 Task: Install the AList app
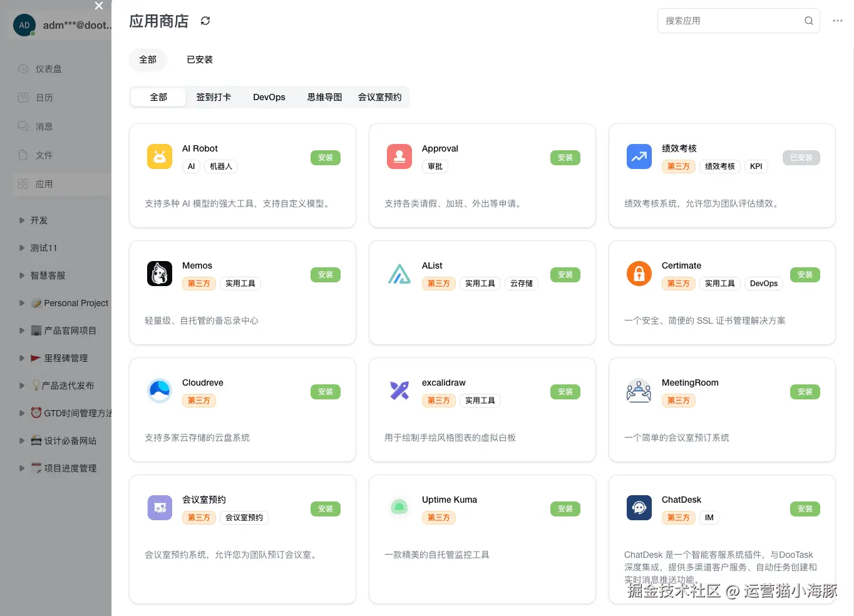pos(565,275)
